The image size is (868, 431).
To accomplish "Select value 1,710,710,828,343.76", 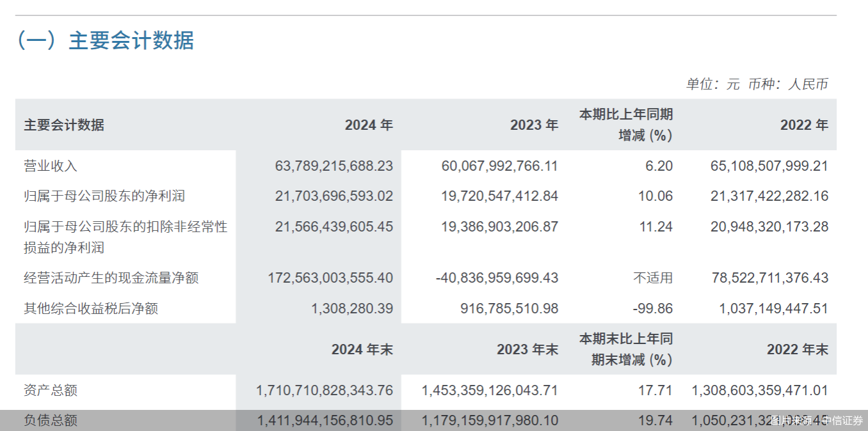I will coord(325,390).
